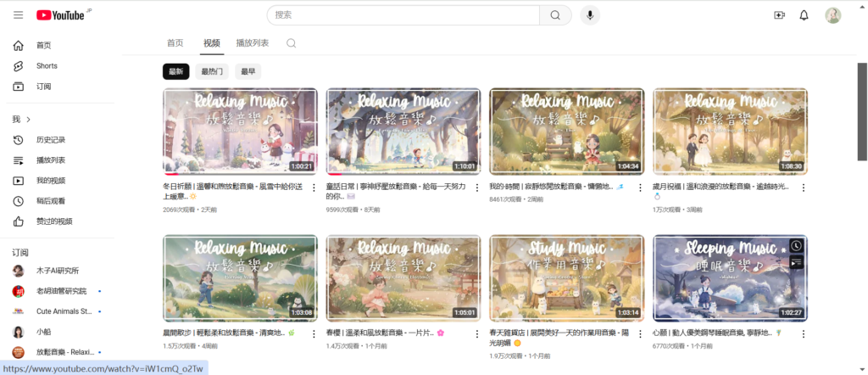Screen dimensions: 868x375
Task: Open the create video camera icon
Action: point(780,15)
